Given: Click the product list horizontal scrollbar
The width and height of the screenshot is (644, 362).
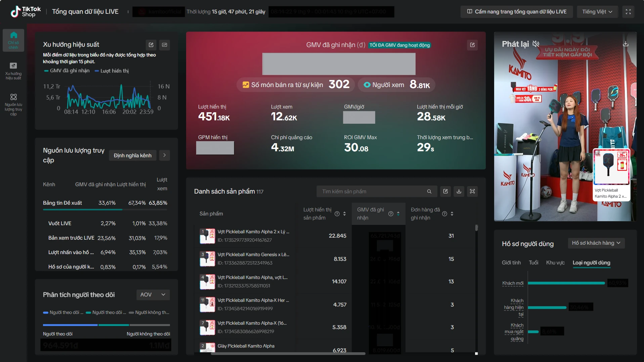Looking at the screenshot, I should (x=288, y=354).
